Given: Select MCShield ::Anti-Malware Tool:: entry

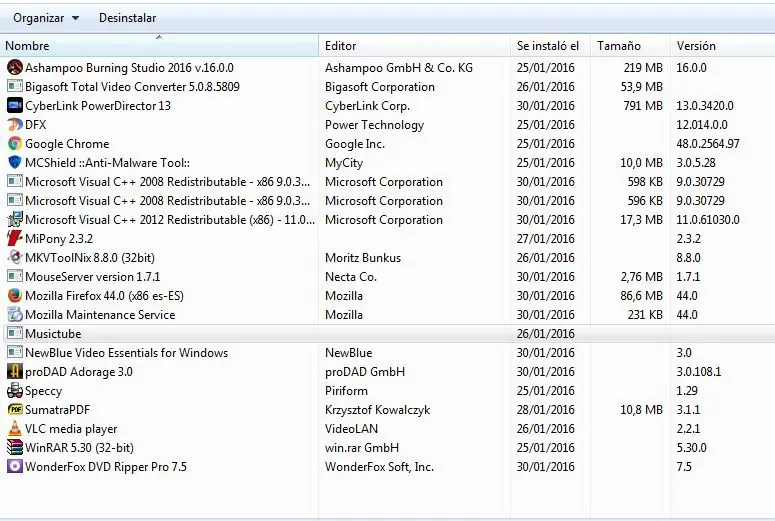Looking at the screenshot, I should pos(107,163).
